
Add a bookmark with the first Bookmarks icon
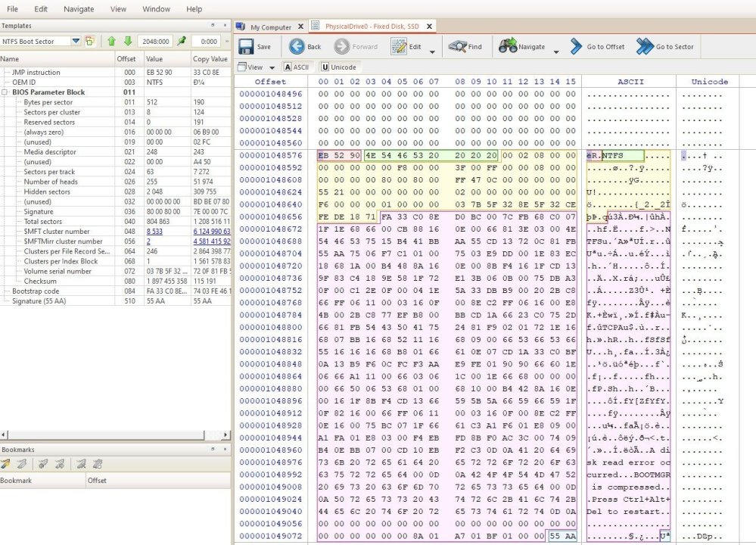pos(6,463)
